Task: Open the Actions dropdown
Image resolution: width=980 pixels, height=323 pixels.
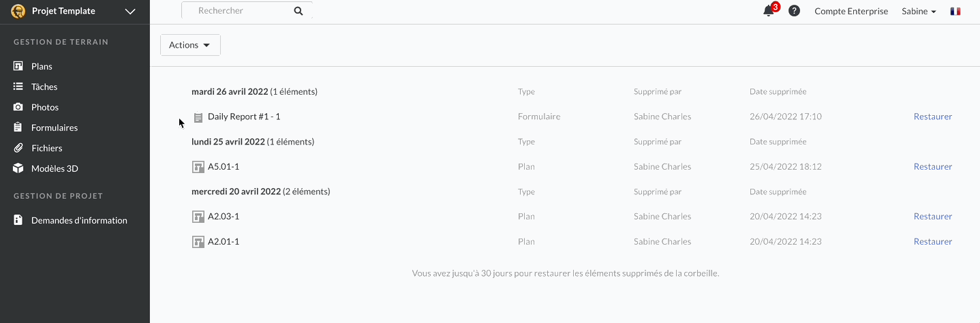Action: click(x=190, y=45)
